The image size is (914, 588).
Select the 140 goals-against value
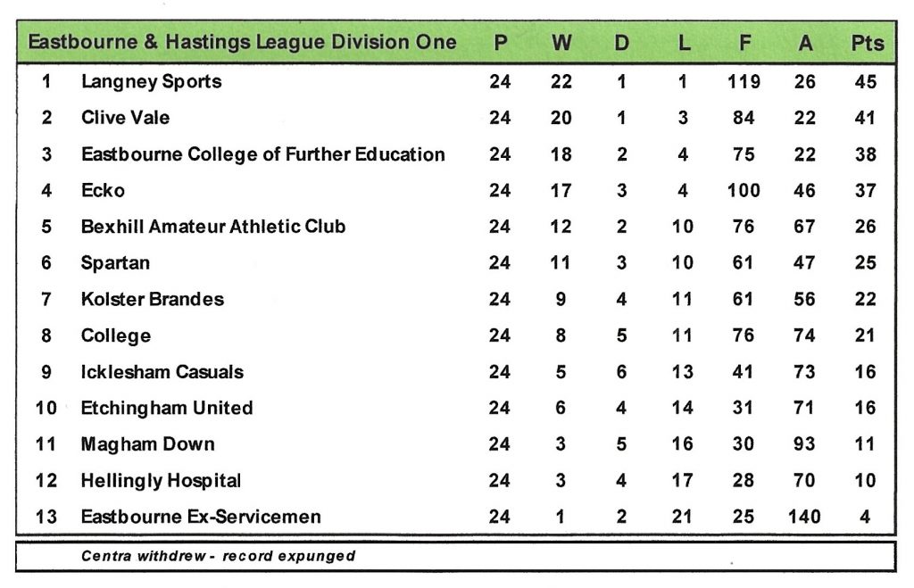805,517
